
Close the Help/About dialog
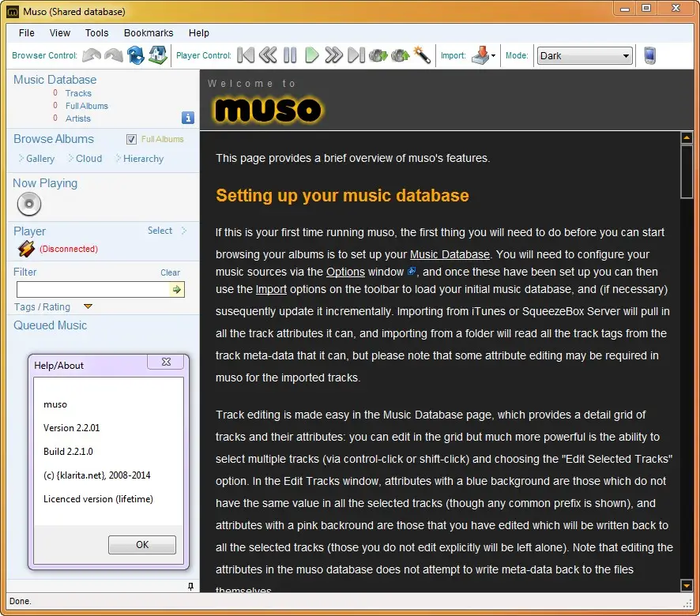point(166,362)
